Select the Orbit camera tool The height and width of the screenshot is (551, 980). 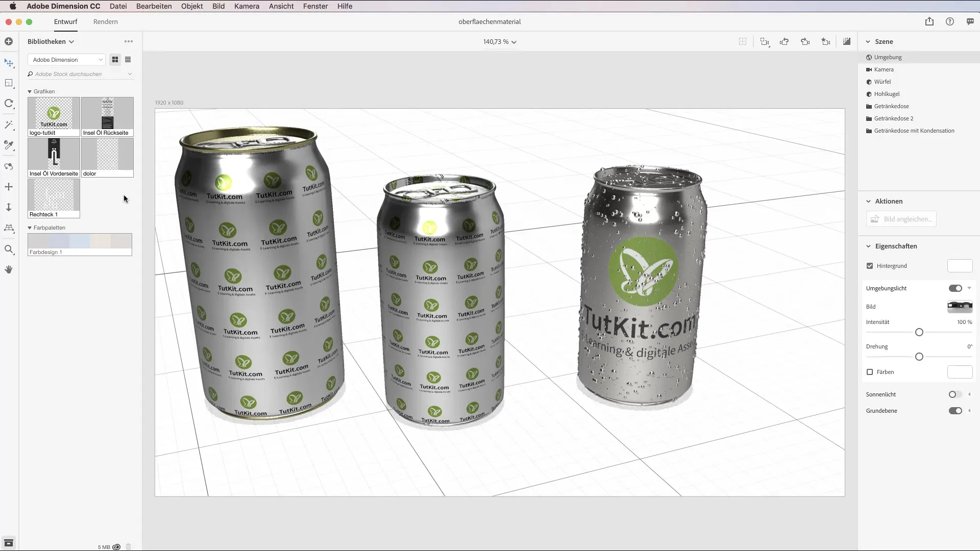9,166
